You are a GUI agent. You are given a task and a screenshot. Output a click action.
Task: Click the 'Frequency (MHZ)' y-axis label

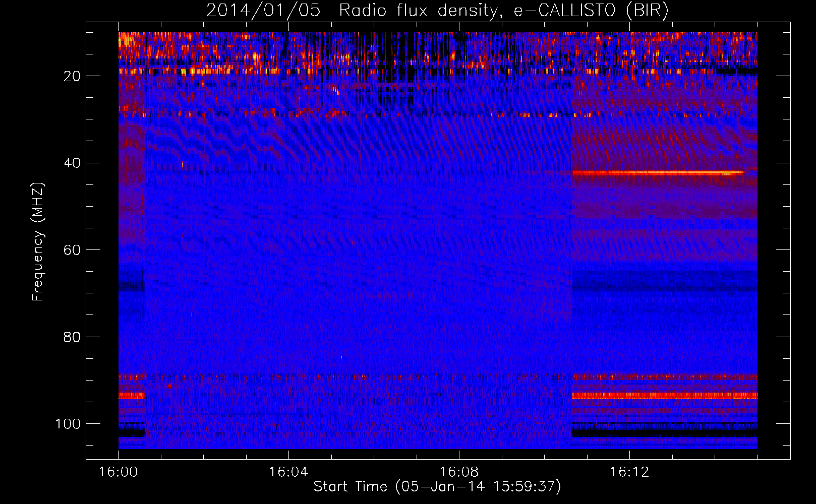pyautogui.click(x=38, y=242)
